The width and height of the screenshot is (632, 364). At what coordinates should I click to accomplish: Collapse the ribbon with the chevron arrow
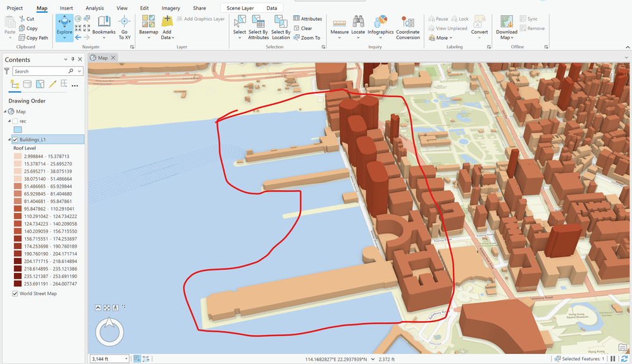[628, 47]
